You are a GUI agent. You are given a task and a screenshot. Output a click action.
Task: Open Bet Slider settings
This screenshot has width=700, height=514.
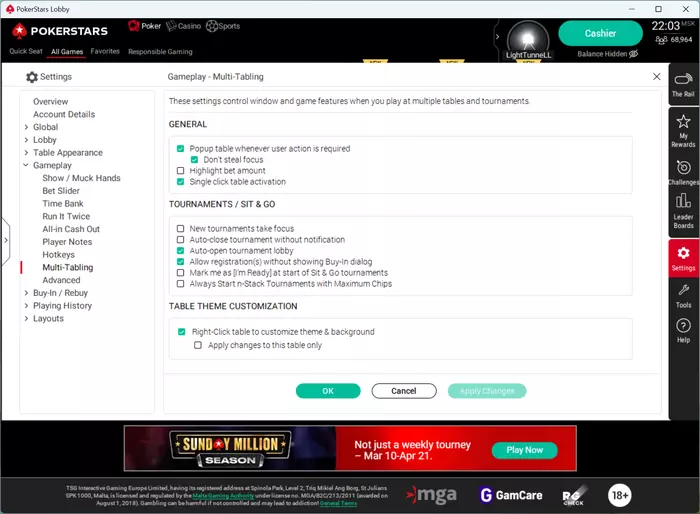click(x=61, y=191)
